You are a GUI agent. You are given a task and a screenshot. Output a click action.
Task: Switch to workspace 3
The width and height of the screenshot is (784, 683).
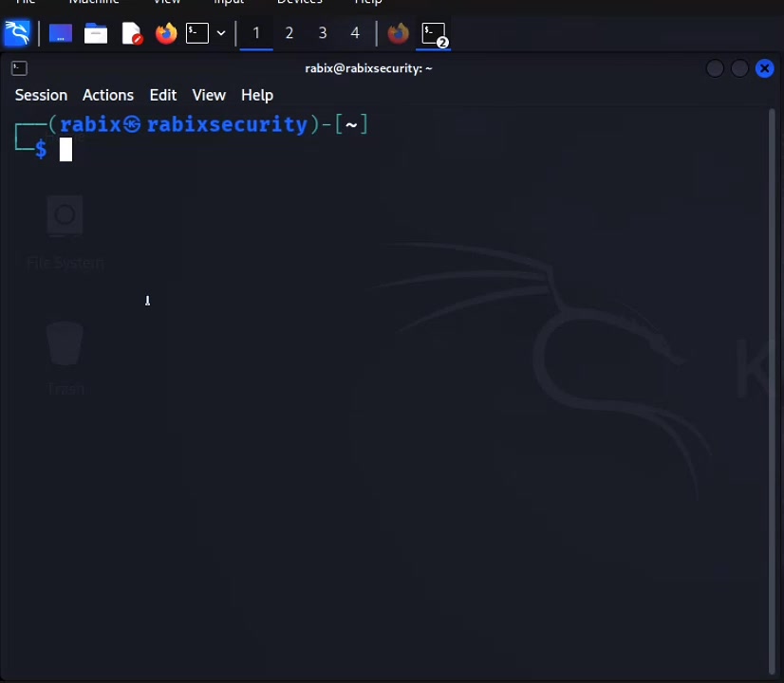pyautogui.click(x=323, y=33)
